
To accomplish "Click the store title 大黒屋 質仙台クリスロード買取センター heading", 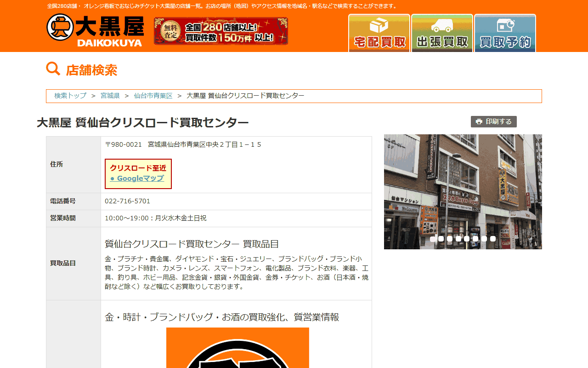I will click(143, 123).
